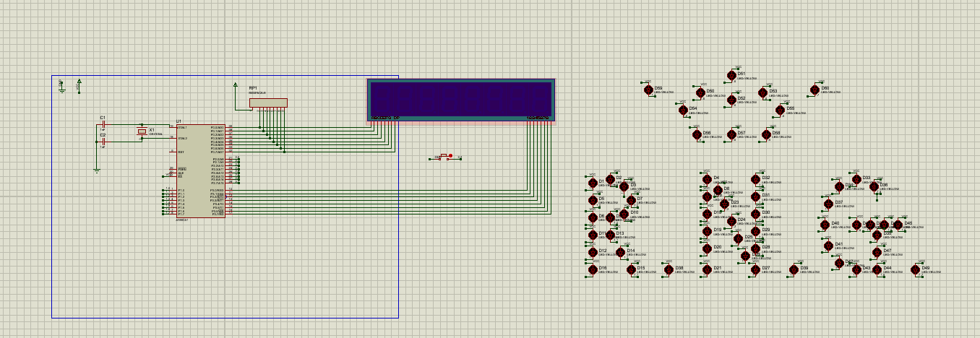Select LED D50
The width and height of the screenshot is (980, 338).
[x=700, y=92]
